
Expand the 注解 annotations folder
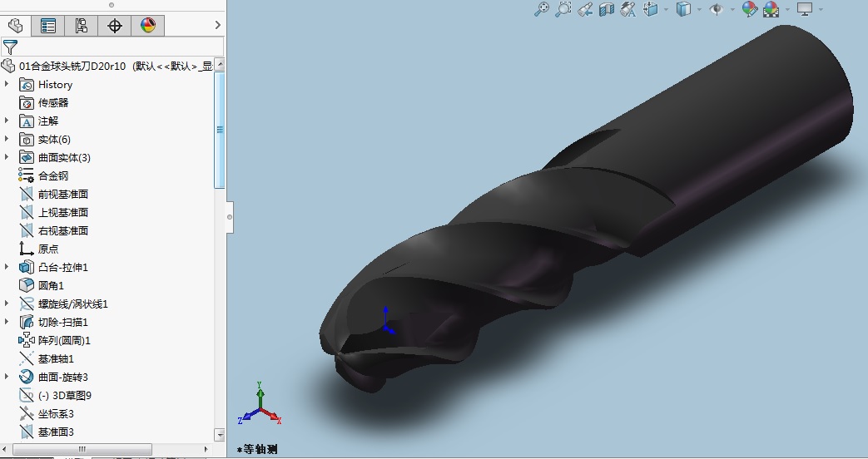[x=7, y=121]
